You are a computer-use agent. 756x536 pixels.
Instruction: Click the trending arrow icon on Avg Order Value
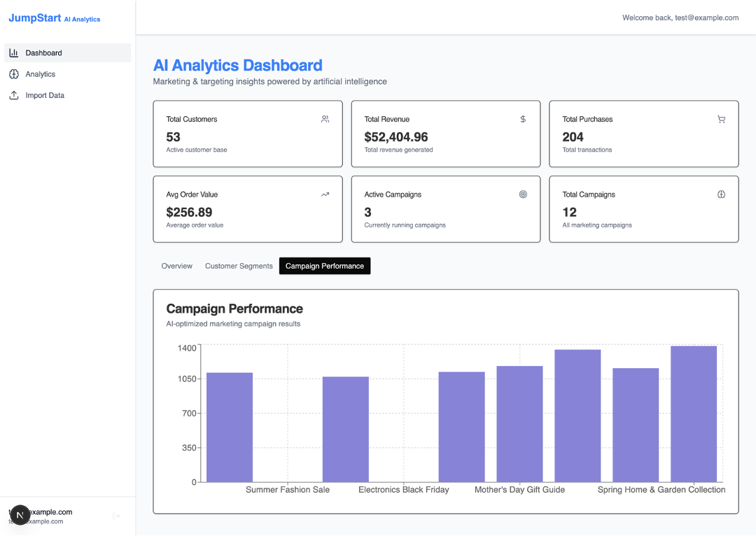pyautogui.click(x=325, y=195)
